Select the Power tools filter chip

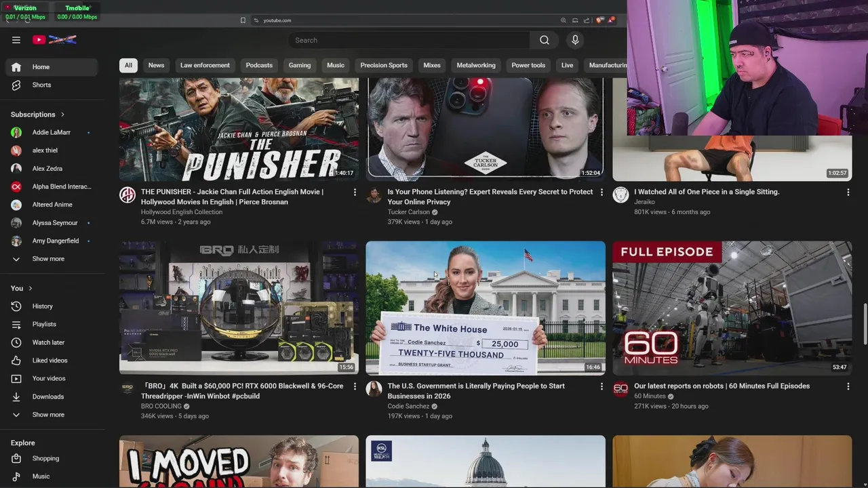point(528,65)
